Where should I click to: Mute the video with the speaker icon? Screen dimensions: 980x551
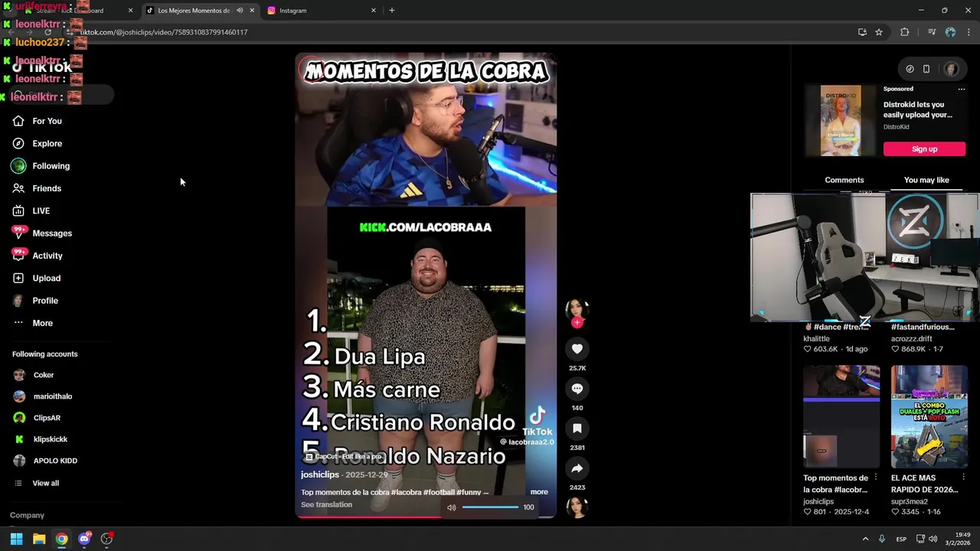[x=452, y=507]
